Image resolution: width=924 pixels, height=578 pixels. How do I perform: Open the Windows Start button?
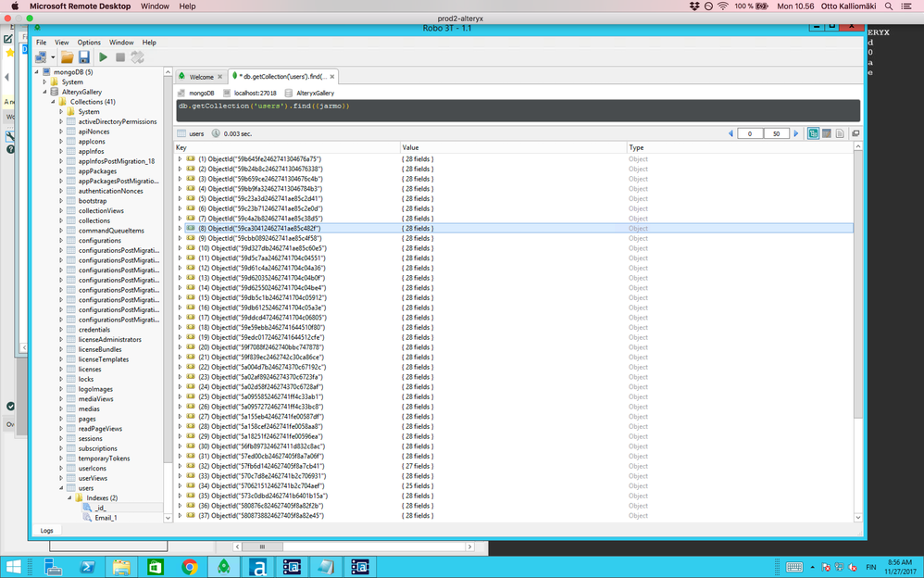pos(12,568)
